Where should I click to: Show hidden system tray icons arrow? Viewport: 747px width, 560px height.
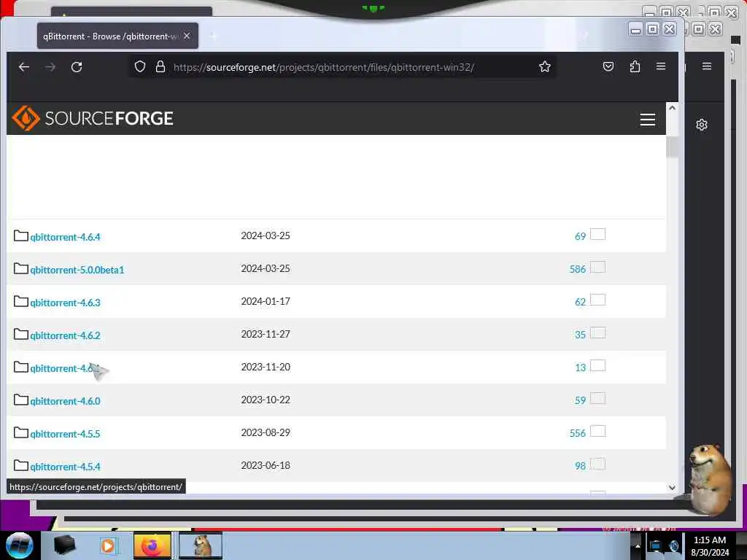pyautogui.click(x=638, y=546)
